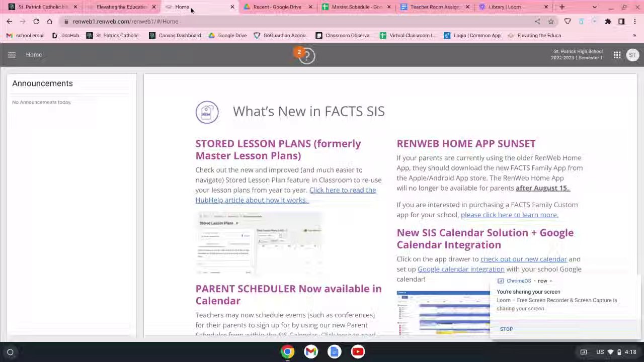
Task: Open the Chrome three-dot menu
Action: (635, 22)
